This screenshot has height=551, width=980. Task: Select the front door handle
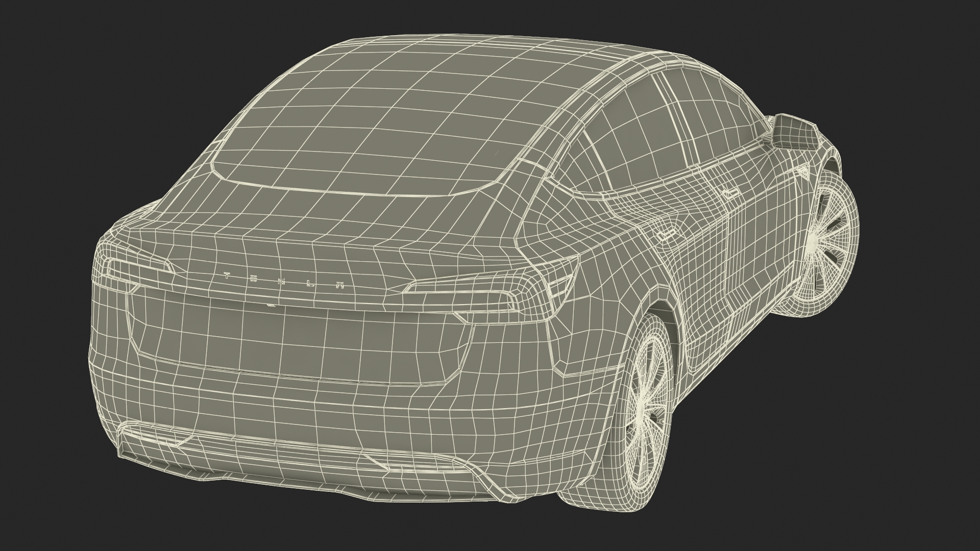click(x=730, y=193)
